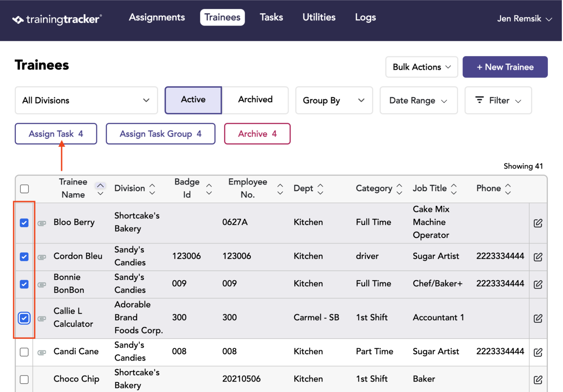563x392 pixels.
Task: Click edit icon for Choco Chip row
Action: tap(538, 380)
